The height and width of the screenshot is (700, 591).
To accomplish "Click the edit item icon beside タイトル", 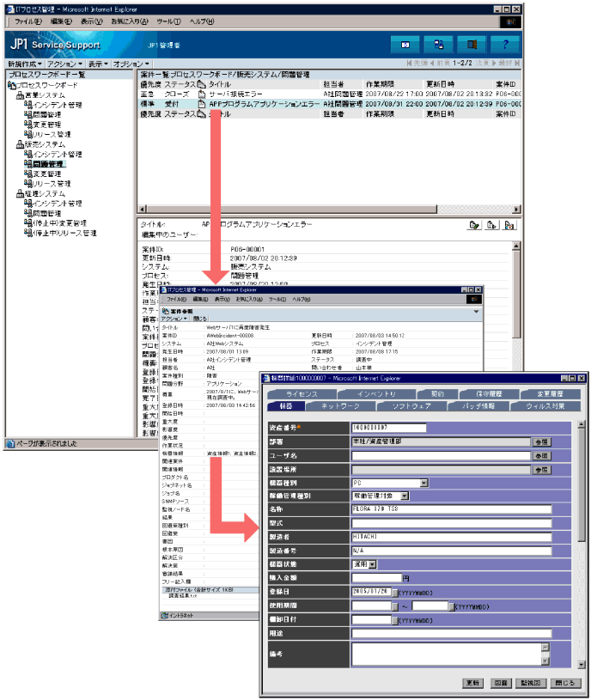I will (x=474, y=225).
